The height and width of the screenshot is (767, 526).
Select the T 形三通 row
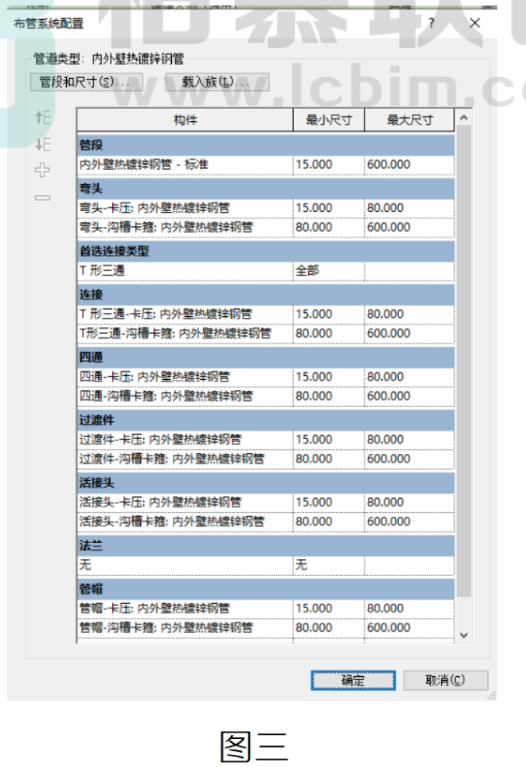coord(266,271)
